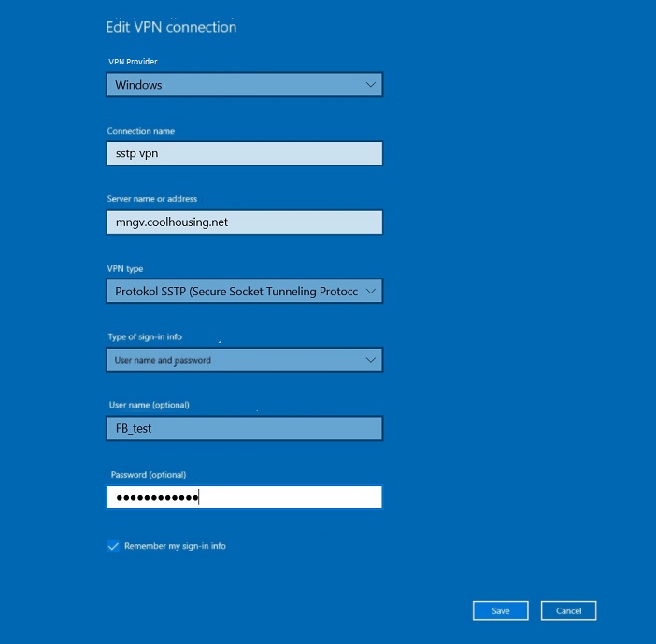Click the VPN type label
The image size is (656, 644).
tap(125, 268)
